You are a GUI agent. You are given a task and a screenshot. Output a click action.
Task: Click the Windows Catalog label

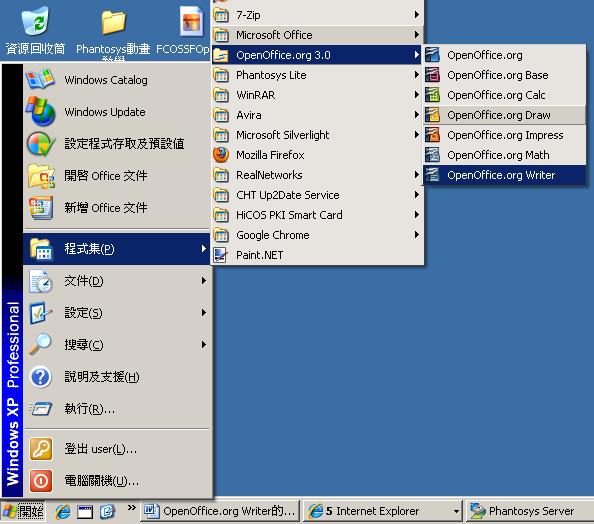click(x=106, y=80)
